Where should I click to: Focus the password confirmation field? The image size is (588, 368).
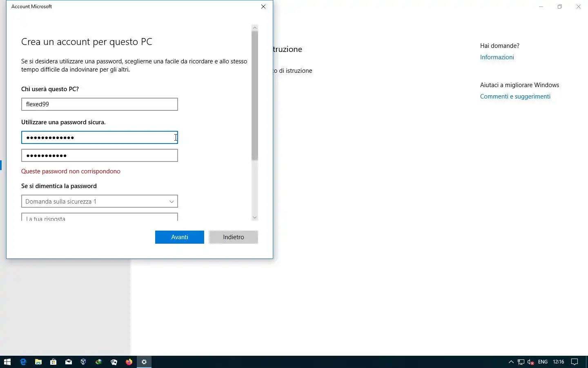[x=100, y=155]
